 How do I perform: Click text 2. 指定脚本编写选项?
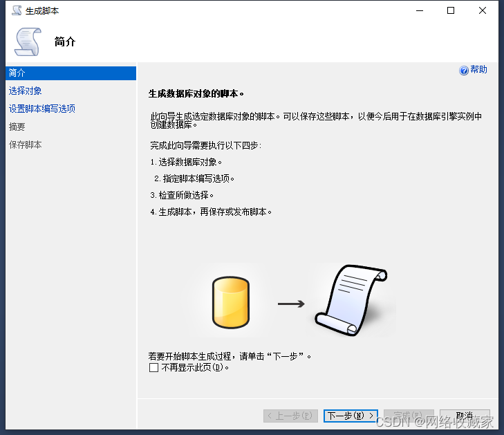click(x=194, y=178)
